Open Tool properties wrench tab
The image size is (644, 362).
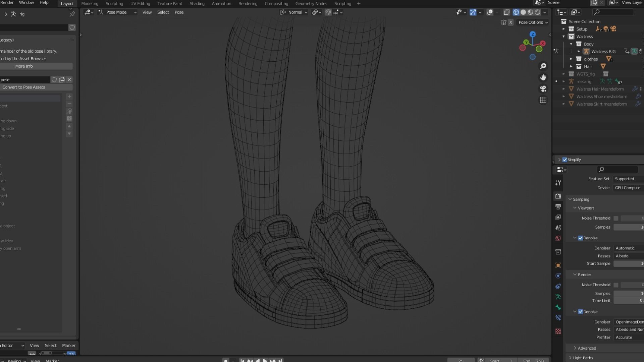[x=558, y=183]
